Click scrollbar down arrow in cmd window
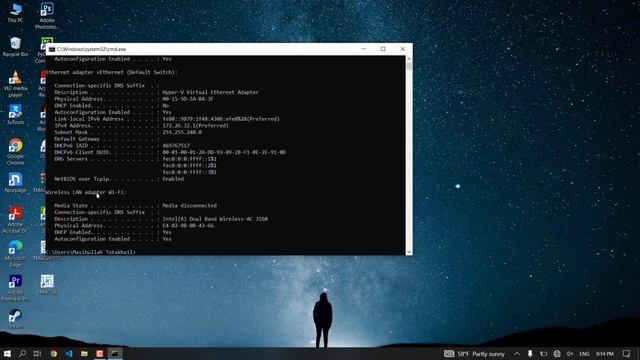The height and width of the screenshot is (360, 640). [x=409, y=252]
